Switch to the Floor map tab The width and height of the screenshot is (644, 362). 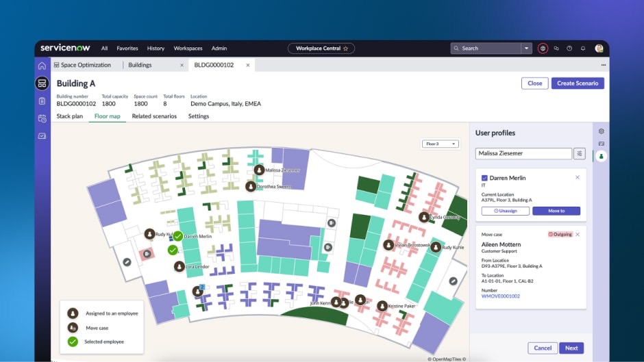point(107,116)
